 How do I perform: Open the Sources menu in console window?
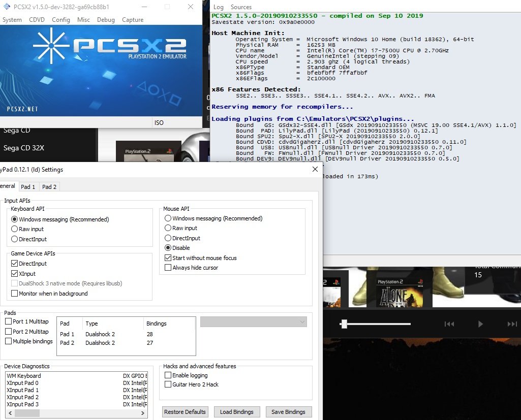(x=241, y=7)
